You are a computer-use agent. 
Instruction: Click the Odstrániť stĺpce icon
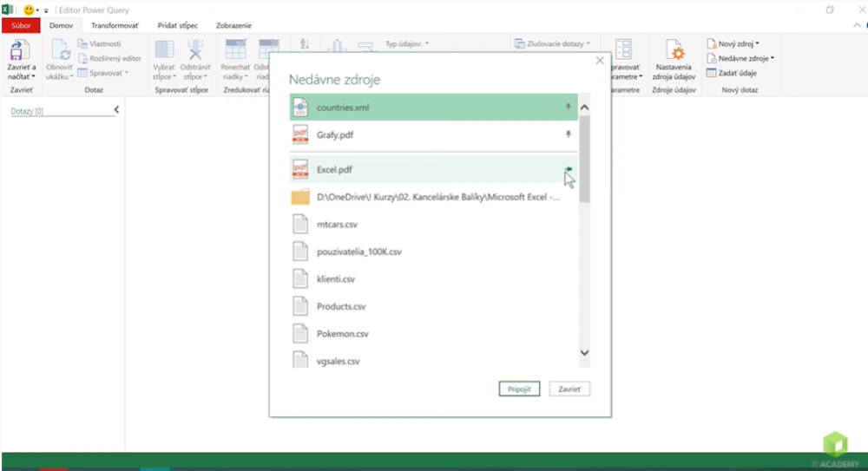tap(195, 51)
